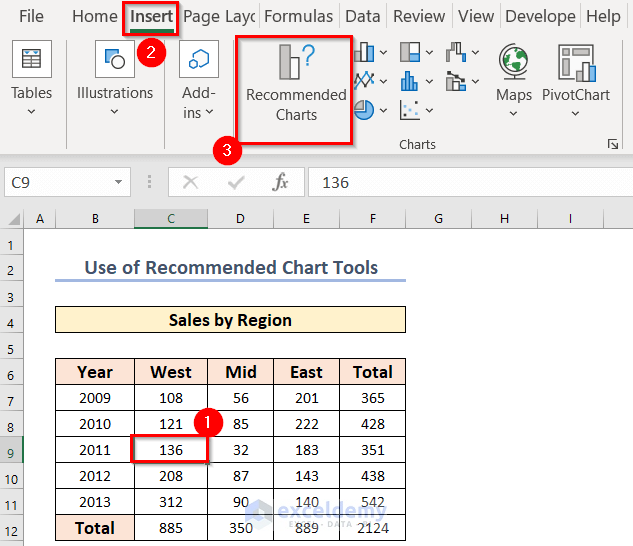Click the Cancel X in formula bar
The width and height of the screenshot is (633, 546).
coord(190,182)
